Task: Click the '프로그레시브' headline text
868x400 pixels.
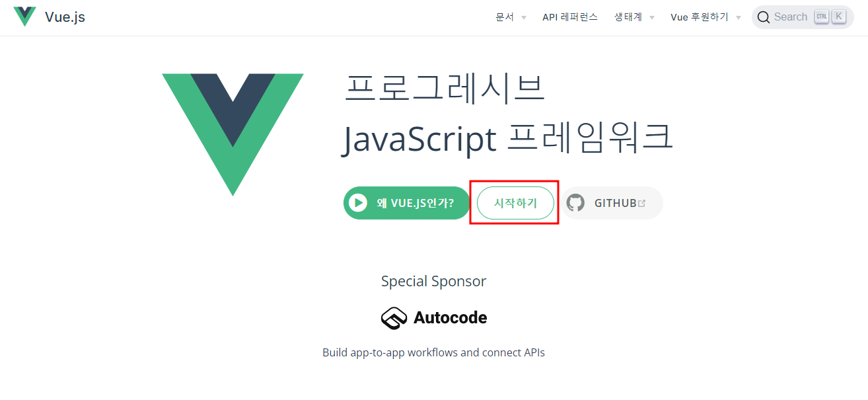Action: (445, 88)
